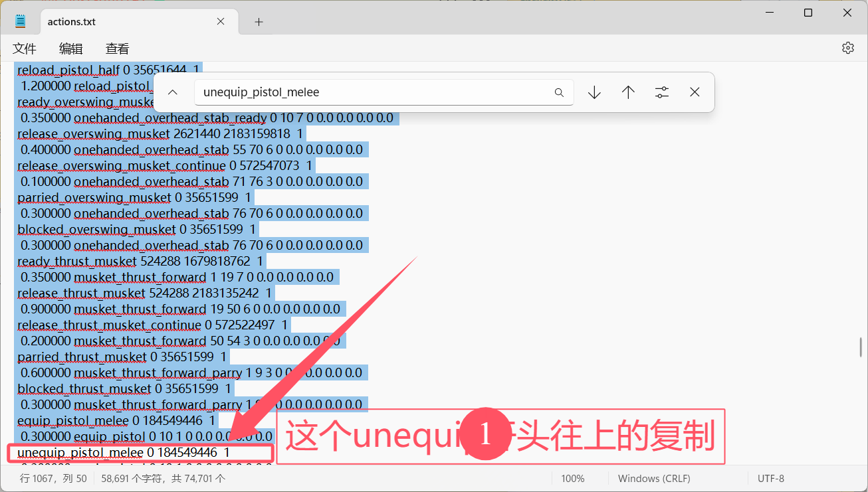The width and height of the screenshot is (868, 492).
Task: Open the 查看 menu
Action: (118, 48)
